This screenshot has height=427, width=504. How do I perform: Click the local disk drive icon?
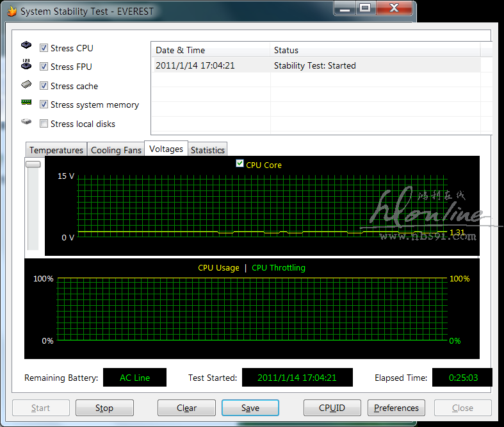click(26, 122)
